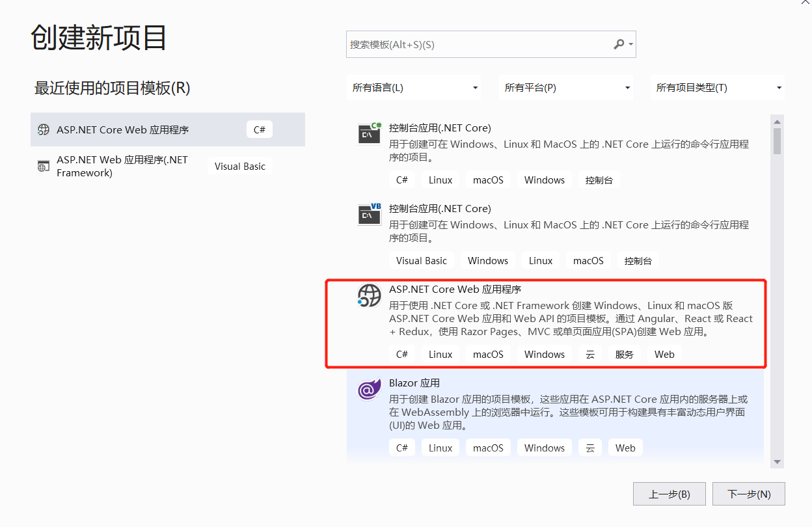Open the 所有语言(L) language dropdown
The width and height of the screenshot is (812, 527).
414,88
